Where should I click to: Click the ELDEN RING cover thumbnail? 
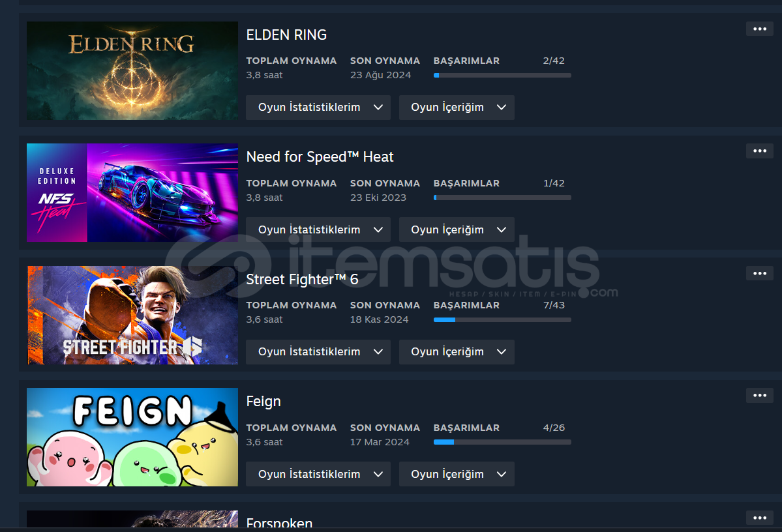(132, 70)
